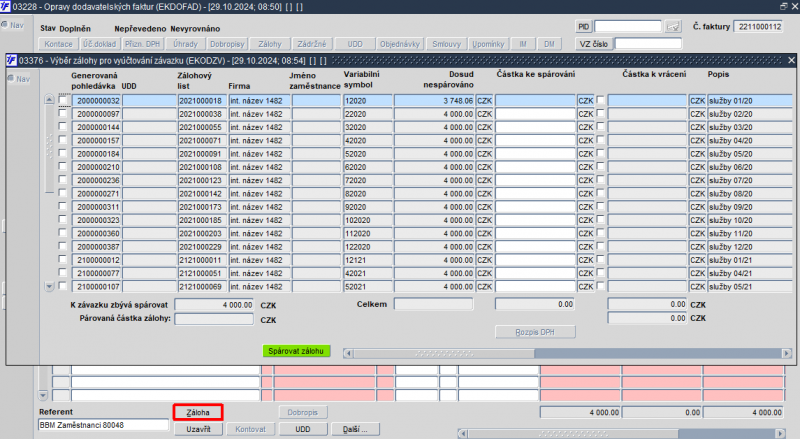The height and width of the screenshot is (439, 800).
Task: Select the checkbox for row 2000000157
Action: [x=64, y=141]
